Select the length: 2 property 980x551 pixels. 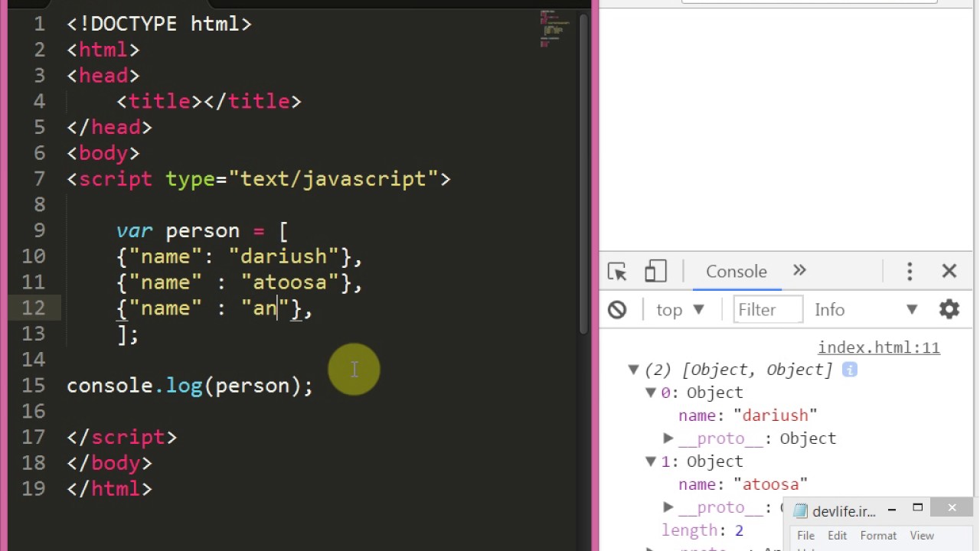[703, 530]
